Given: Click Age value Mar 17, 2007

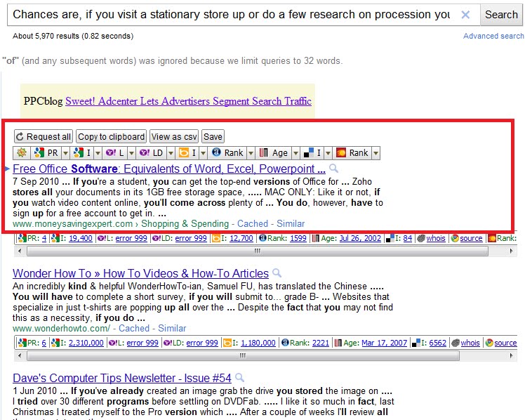Looking at the screenshot, I should (x=385, y=343).
